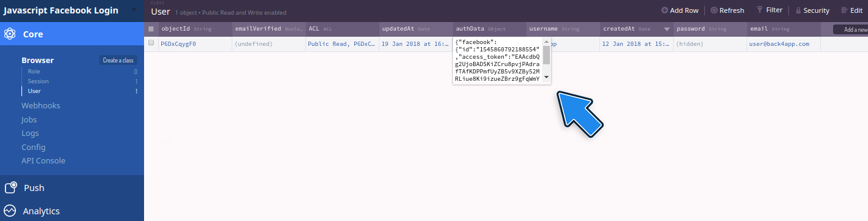Click the Add a new column button
Screen dimensions: 868x221
(850, 29)
